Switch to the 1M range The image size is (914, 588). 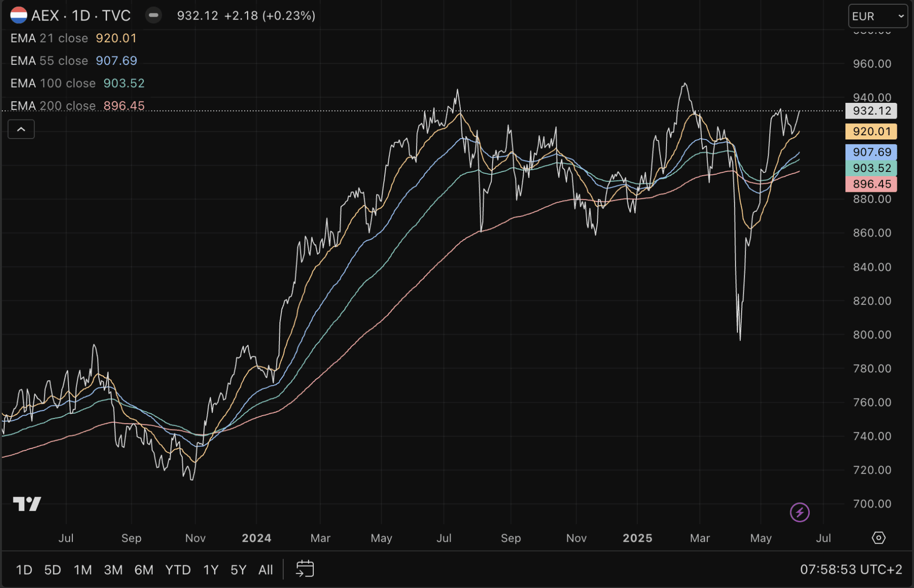click(x=83, y=570)
